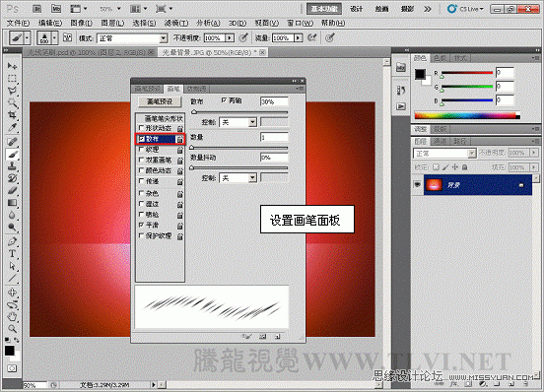
Task: Select the Gradient tool
Action: (12, 203)
